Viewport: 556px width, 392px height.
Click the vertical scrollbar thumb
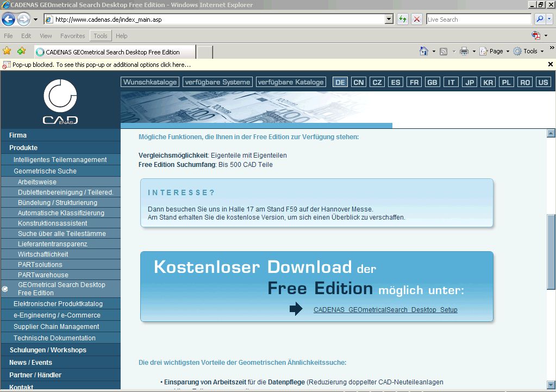(551, 252)
